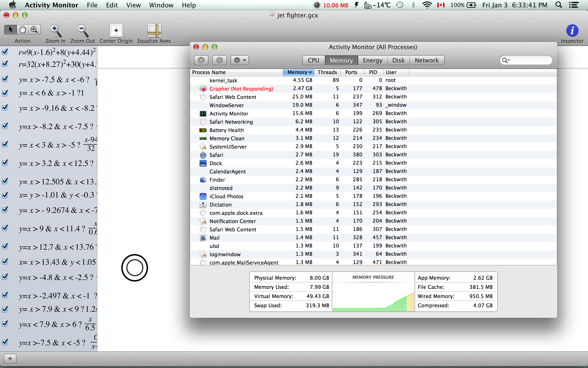Open the Window menu

coord(161,5)
